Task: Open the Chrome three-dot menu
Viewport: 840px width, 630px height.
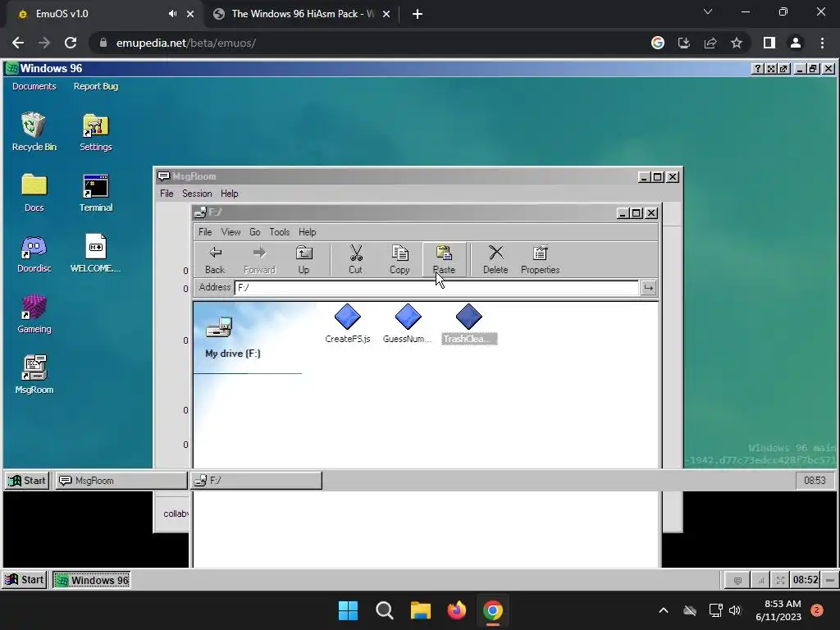Action: pos(822,43)
